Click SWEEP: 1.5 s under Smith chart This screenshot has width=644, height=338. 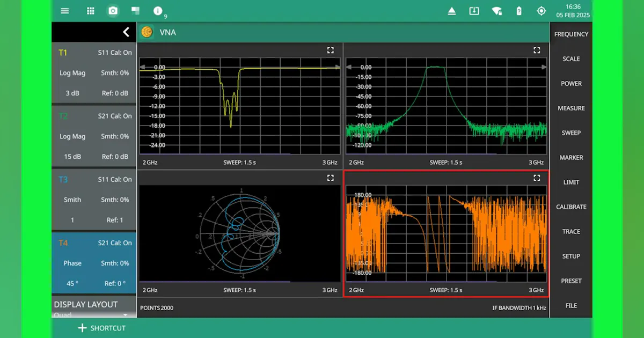pos(240,290)
